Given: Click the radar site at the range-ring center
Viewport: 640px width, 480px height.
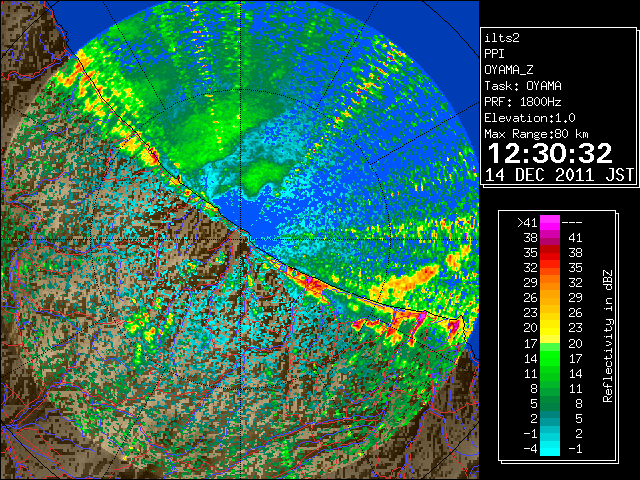Looking at the screenshot, I should click(x=241, y=239).
